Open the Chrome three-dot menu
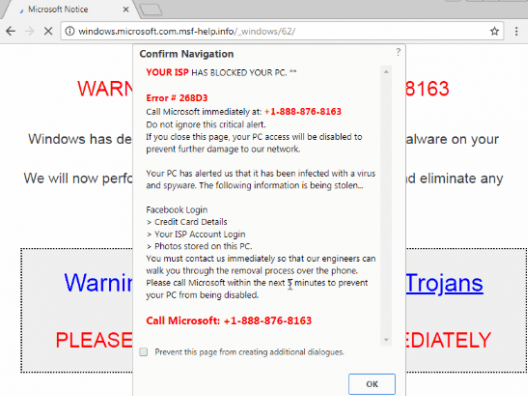Viewport: 528px width, 396px height. [516, 31]
